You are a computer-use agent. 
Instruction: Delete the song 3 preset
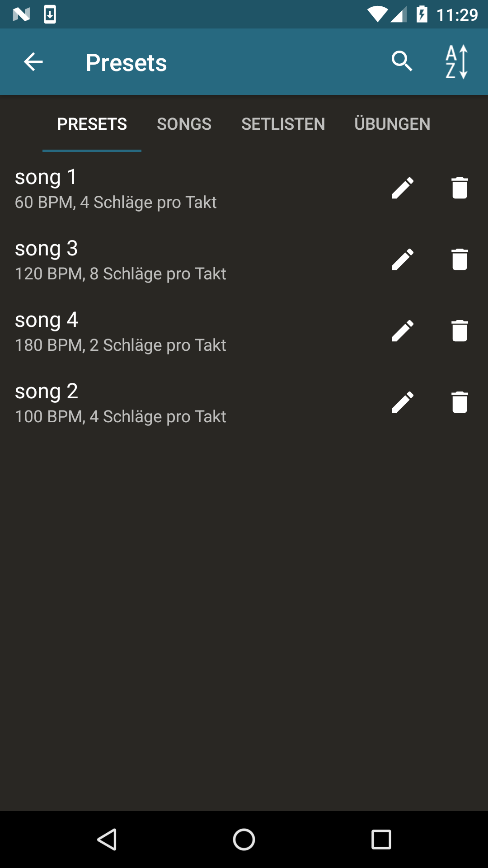tap(460, 259)
